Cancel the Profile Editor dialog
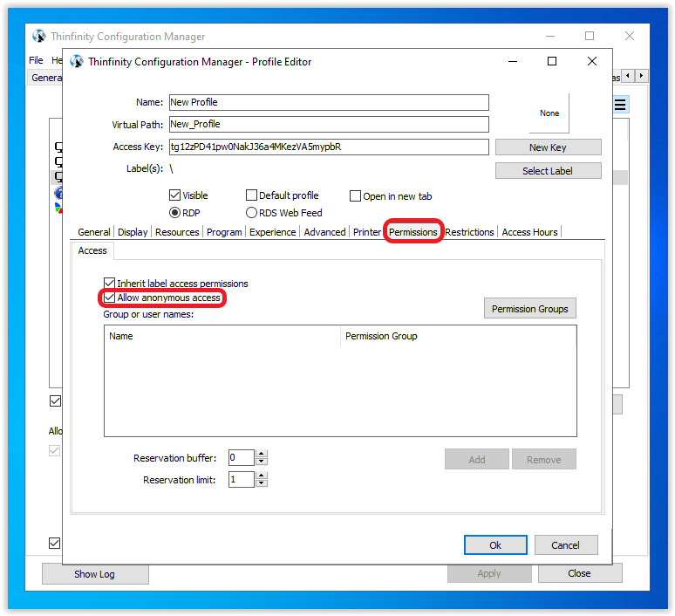675x616 pixels. coord(566,545)
